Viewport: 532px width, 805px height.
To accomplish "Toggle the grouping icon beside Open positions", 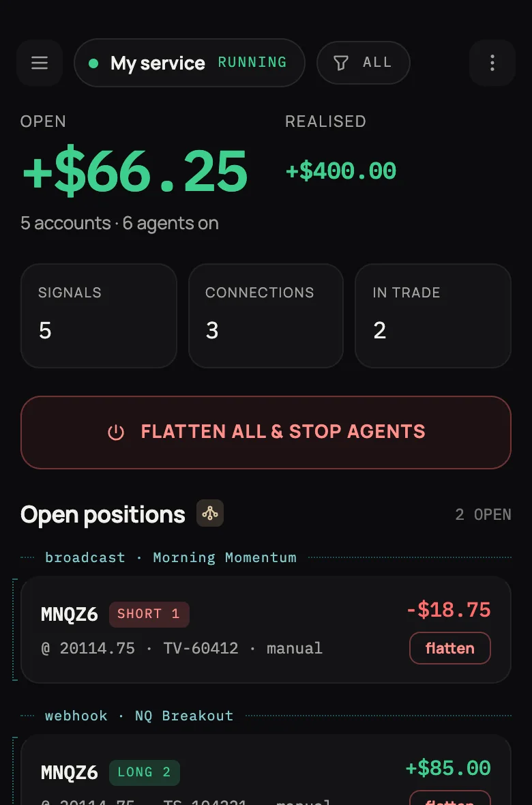I will tap(210, 513).
